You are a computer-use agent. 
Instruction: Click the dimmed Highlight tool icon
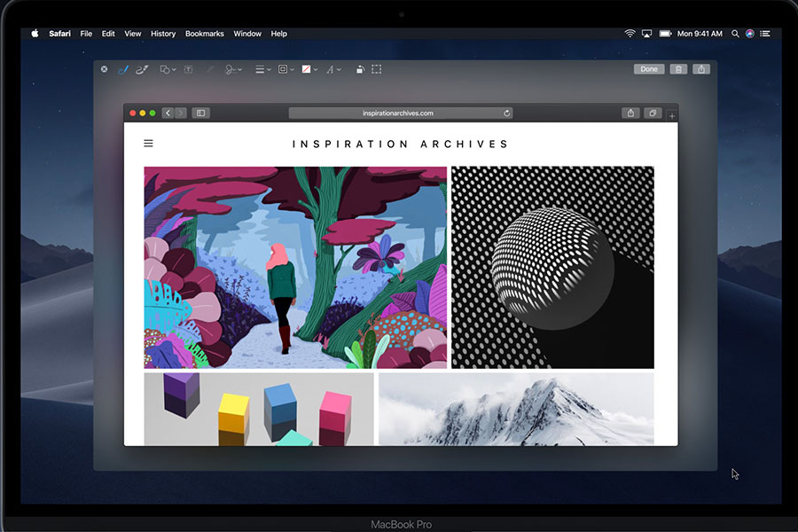[210, 69]
